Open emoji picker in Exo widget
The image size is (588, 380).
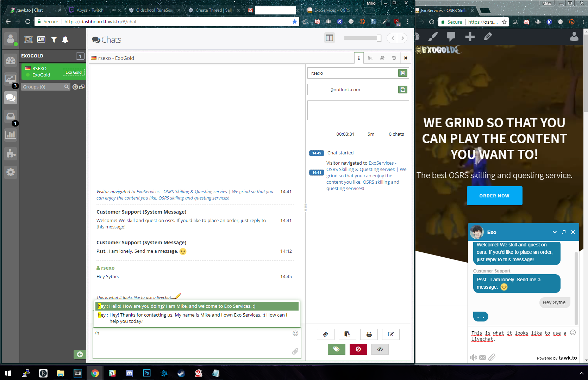[573, 332]
